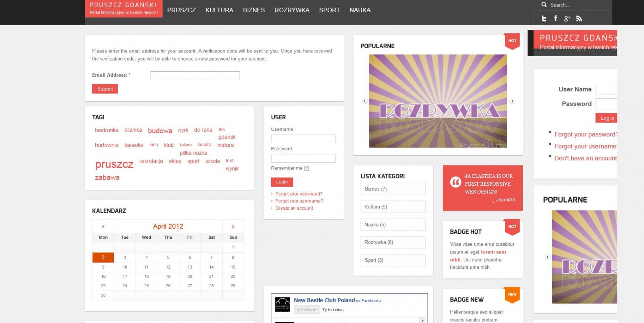
Task: Go to next month in calendar
Action: coord(233,226)
